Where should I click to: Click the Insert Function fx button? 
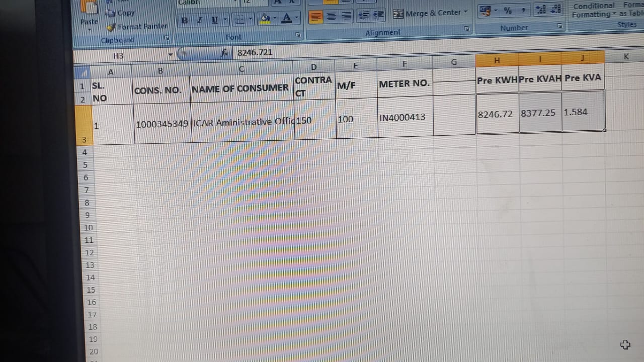point(225,53)
